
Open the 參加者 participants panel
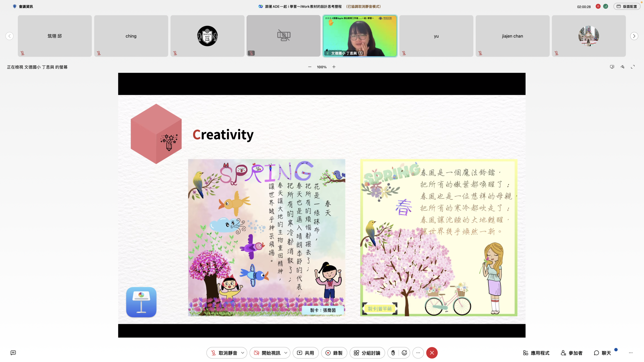(x=572, y=353)
